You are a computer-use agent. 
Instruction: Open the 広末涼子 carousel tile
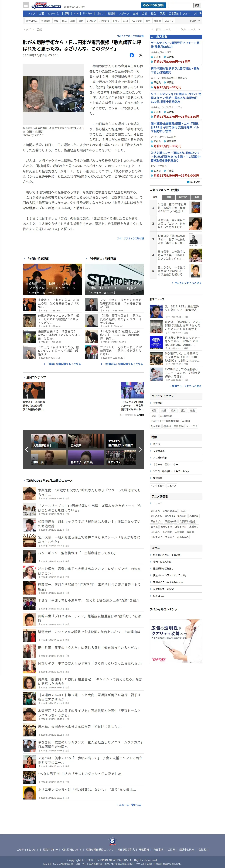86,441
